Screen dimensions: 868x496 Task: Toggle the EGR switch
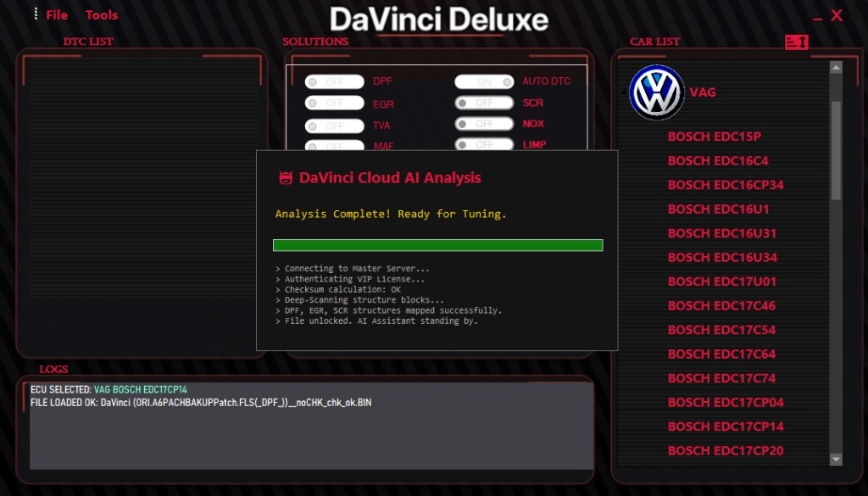[x=334, y=103]
